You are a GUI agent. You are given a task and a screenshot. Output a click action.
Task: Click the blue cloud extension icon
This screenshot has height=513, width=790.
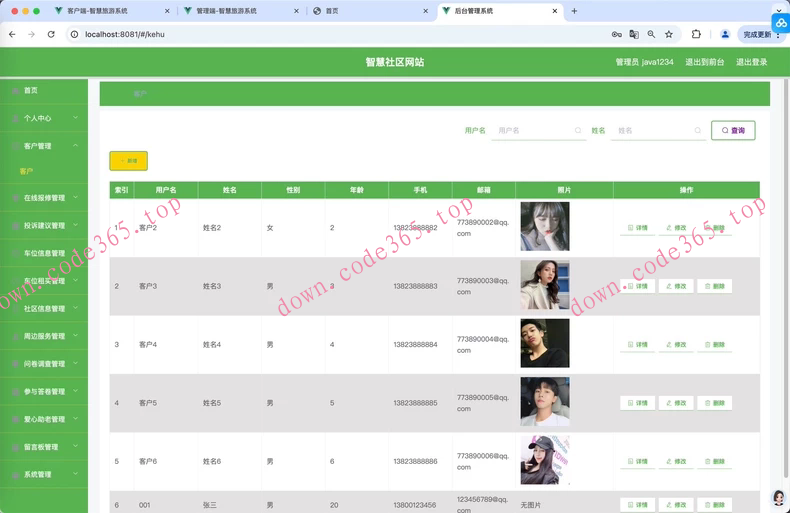click(780, 23)
